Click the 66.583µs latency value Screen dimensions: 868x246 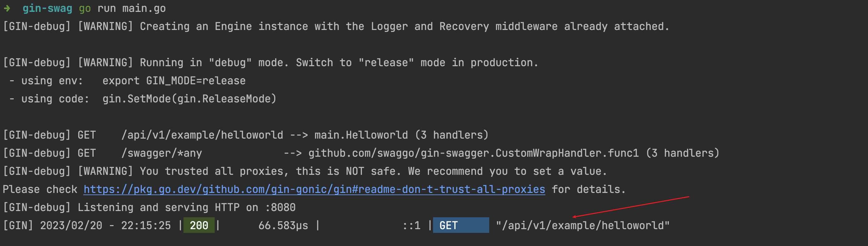coord(283,225)
